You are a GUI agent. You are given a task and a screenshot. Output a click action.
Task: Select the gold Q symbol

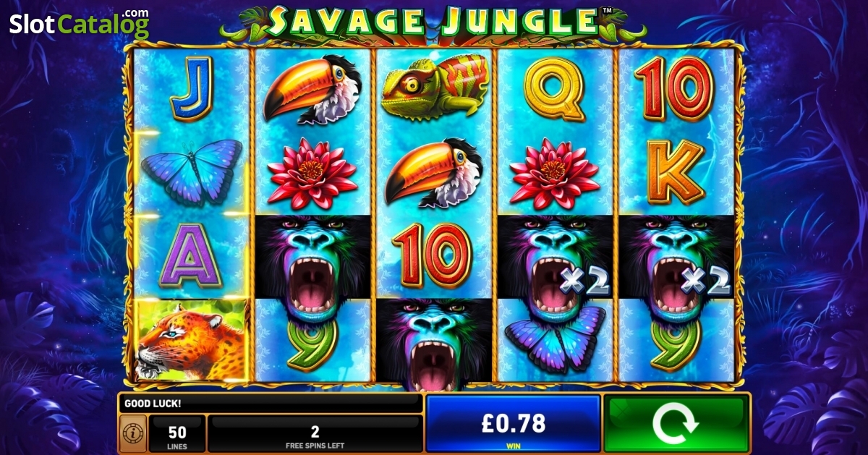point(556,88)
